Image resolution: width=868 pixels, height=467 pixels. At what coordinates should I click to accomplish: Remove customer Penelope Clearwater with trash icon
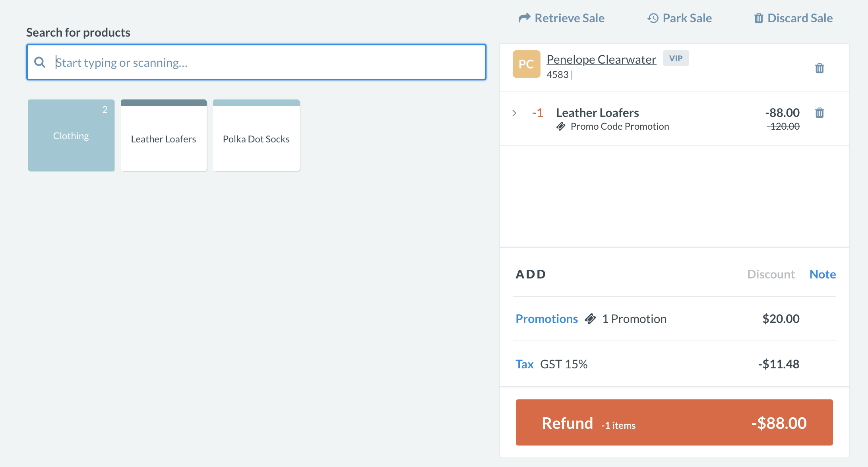point(819,68)
